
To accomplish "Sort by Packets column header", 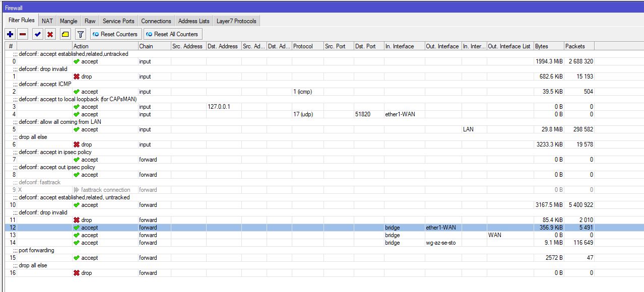I will coord(579,46).
